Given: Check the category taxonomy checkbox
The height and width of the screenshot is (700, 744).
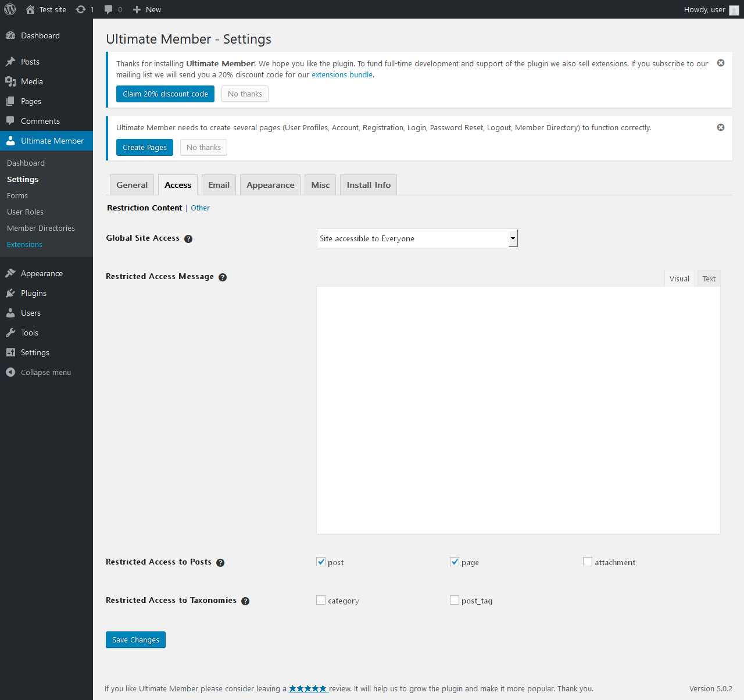Looking at the screenshot, I should click(321, 600).
